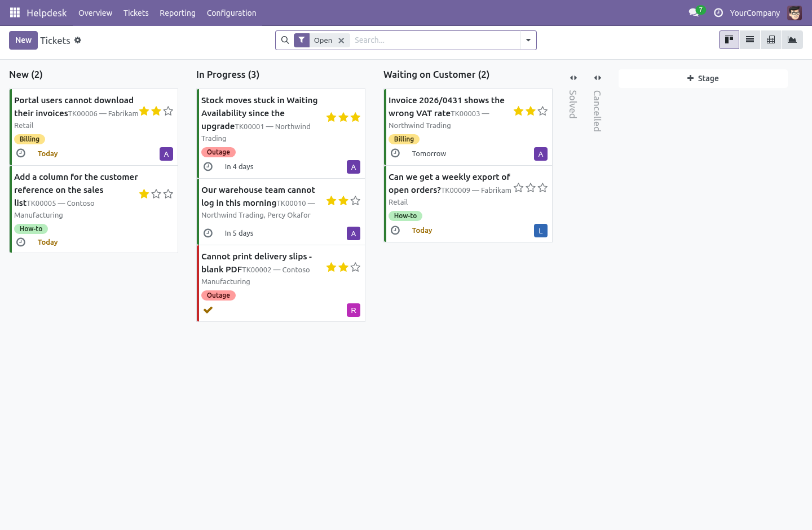The image size is (812, 530).
Task: Click the activity checkmark on Cannot print ticket
Action: tap(208, 310)
